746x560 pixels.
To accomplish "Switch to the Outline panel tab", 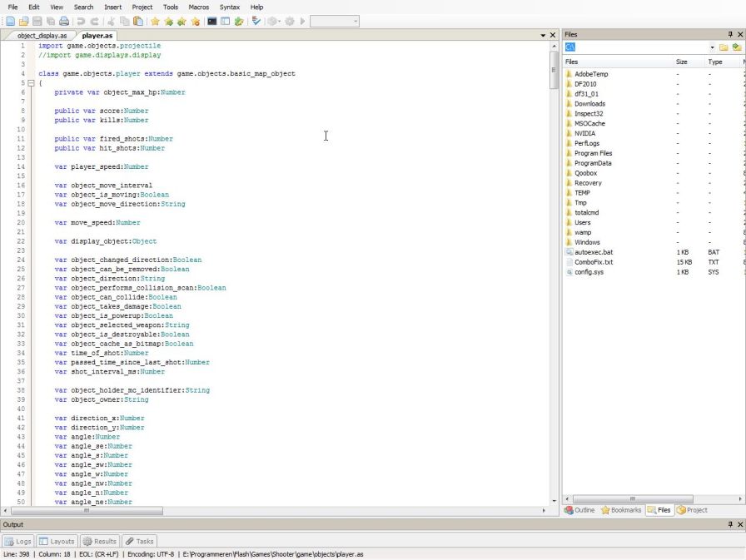I will tap(580, 510).
